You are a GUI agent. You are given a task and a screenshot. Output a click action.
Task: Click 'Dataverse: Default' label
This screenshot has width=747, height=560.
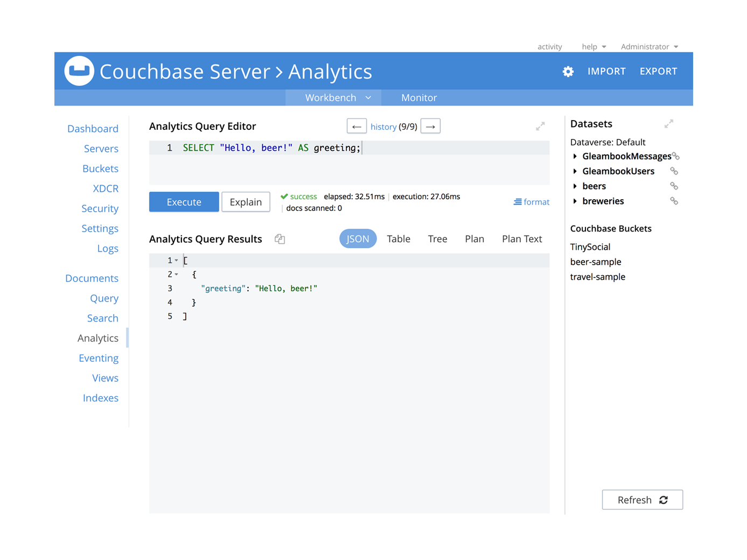(608, 142)
